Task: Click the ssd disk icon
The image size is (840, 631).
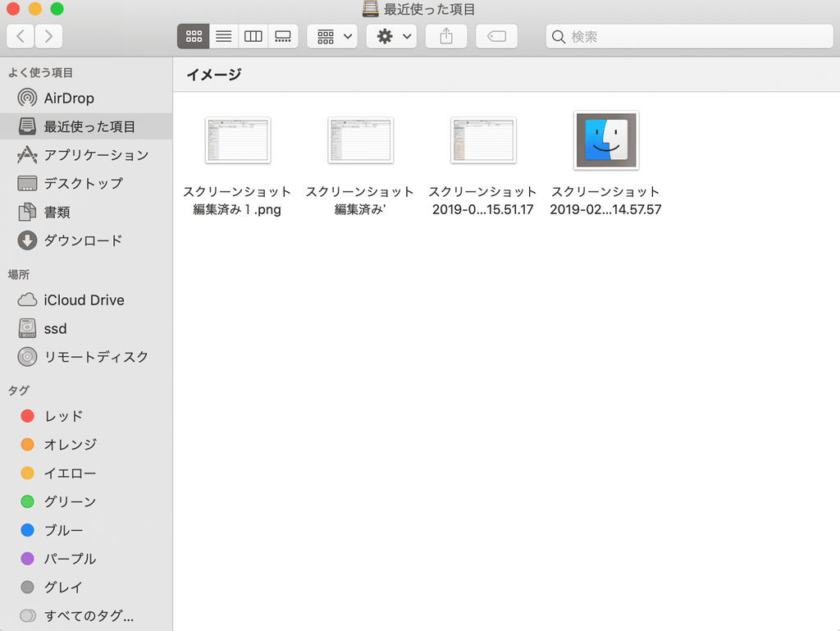Action: pos(27,328)
